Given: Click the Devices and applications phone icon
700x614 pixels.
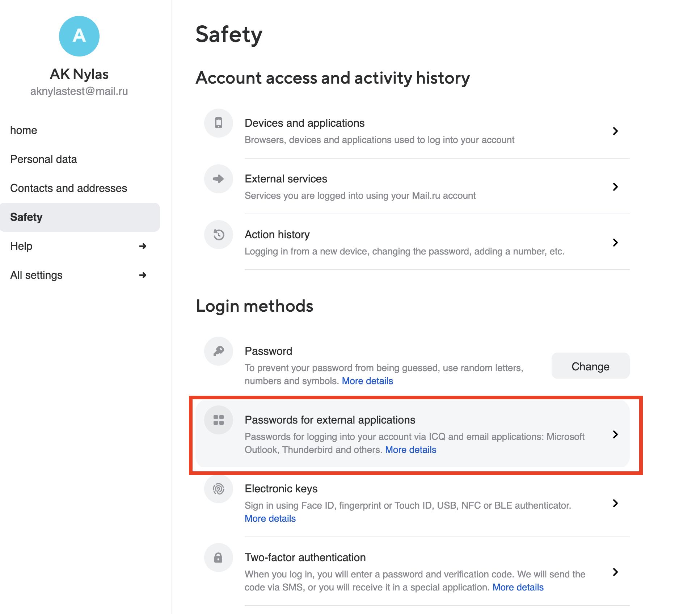Looking at the screenshot, I should (x=218, y=123).
